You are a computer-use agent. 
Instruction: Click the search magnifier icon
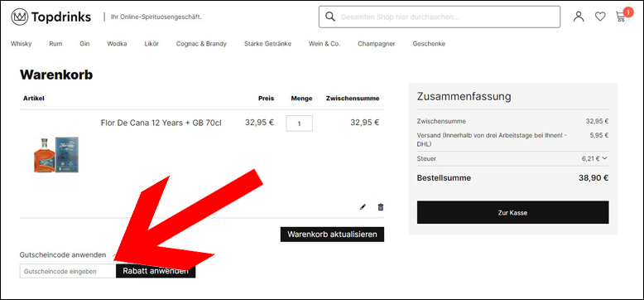329,17
